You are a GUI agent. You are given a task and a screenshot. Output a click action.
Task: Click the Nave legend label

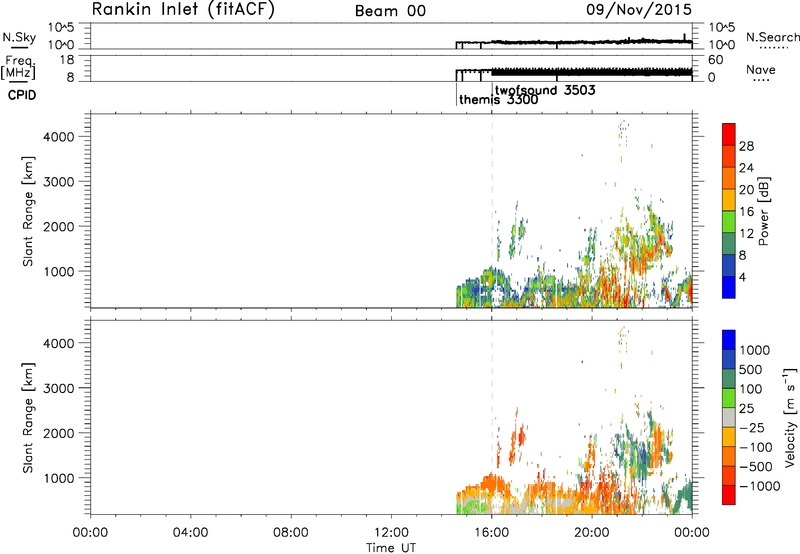coord(761,70)
